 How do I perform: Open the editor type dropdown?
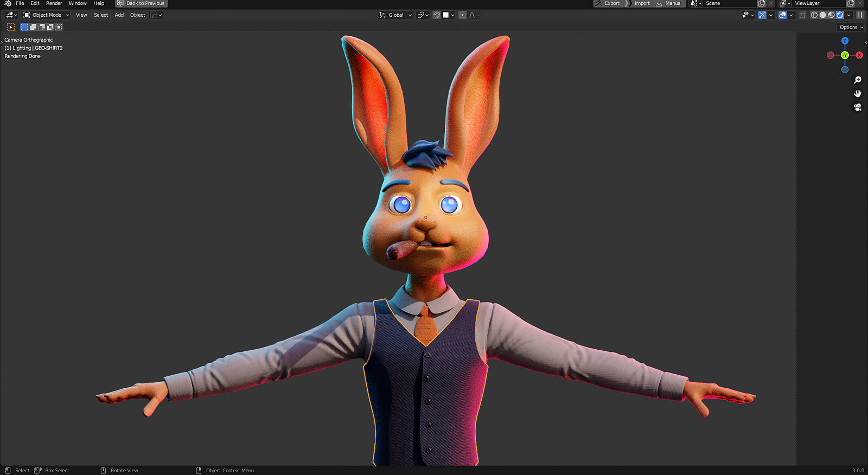click(x=11, y=15)
